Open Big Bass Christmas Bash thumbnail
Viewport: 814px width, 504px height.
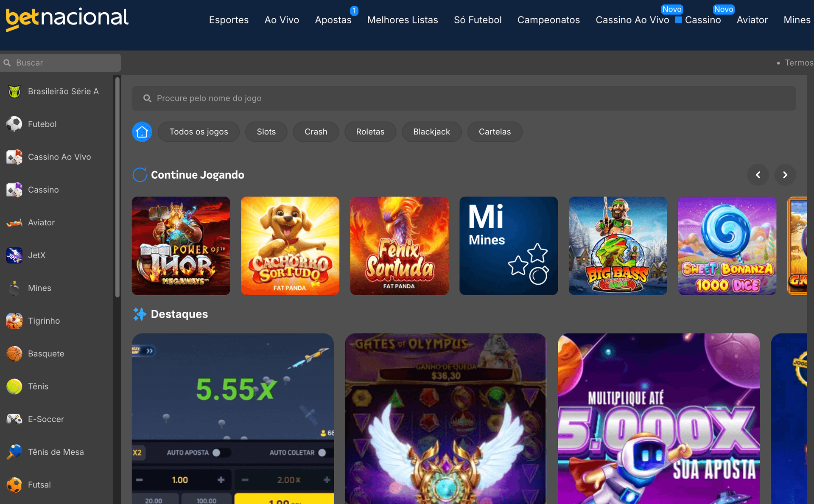[618, 246]
